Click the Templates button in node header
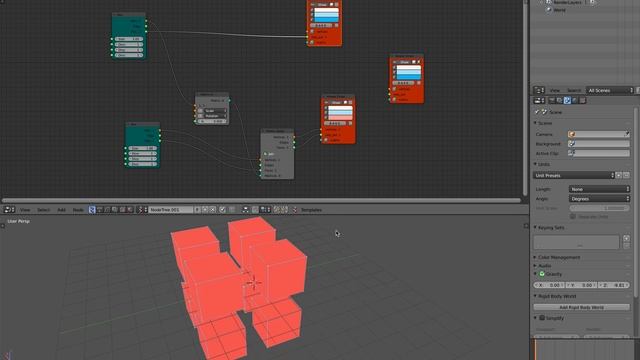Screen dimensions: 640x360 click(311, 210)
